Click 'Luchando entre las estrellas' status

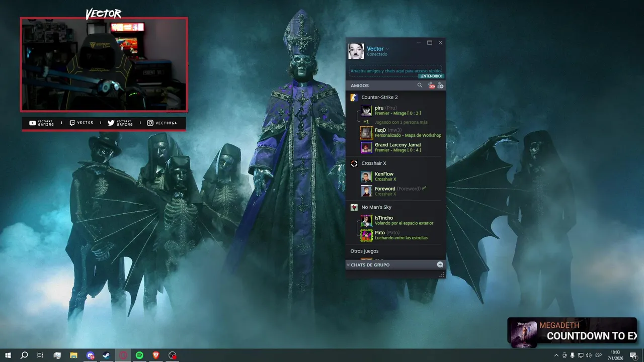(x=401, y=238)
